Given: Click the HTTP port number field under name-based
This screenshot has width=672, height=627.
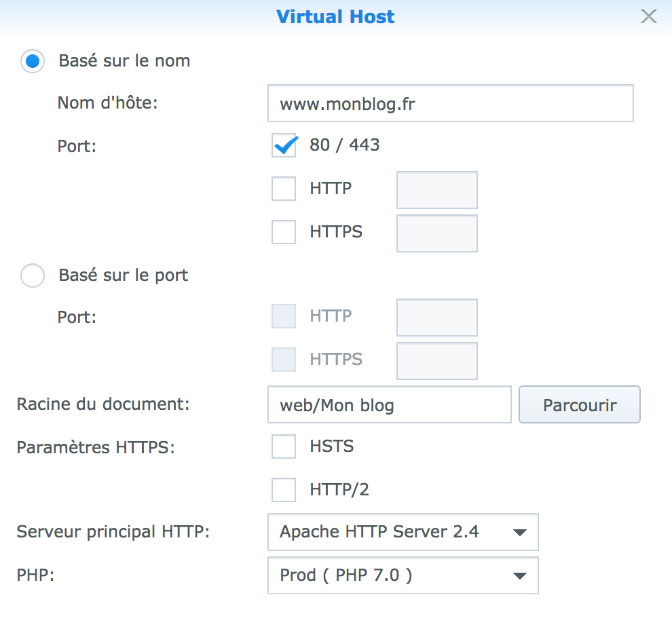Looking at the screenshot, I should [x=436, y=190].
